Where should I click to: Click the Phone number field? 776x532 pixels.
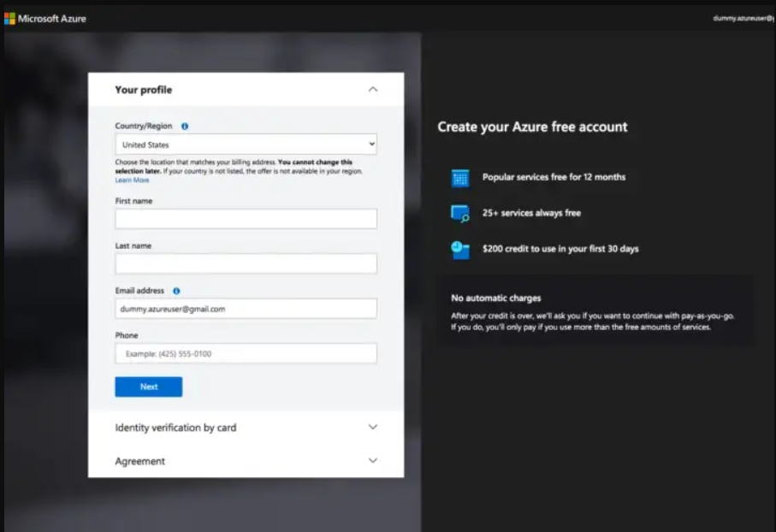tap(246, 353)
